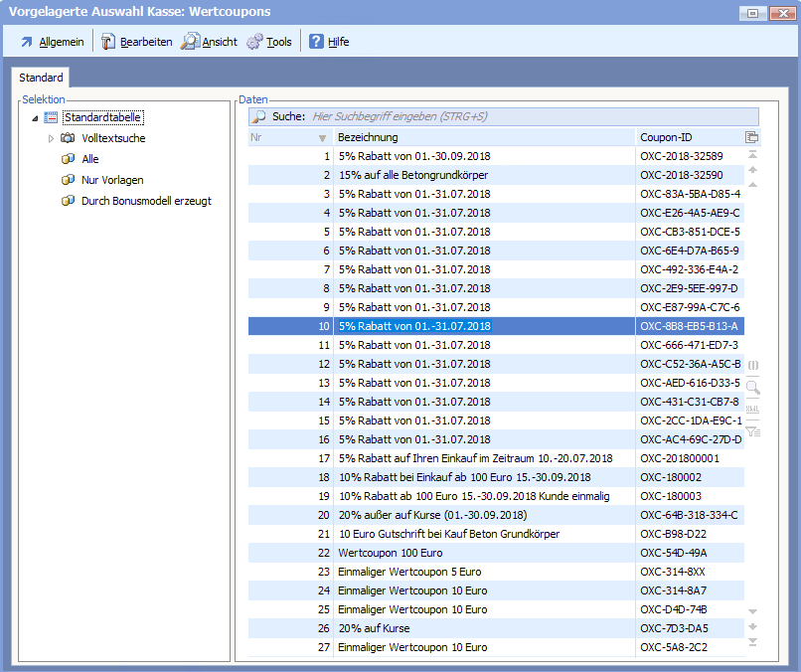Click the Volltextsuche binoculars icon

point(69,138)
